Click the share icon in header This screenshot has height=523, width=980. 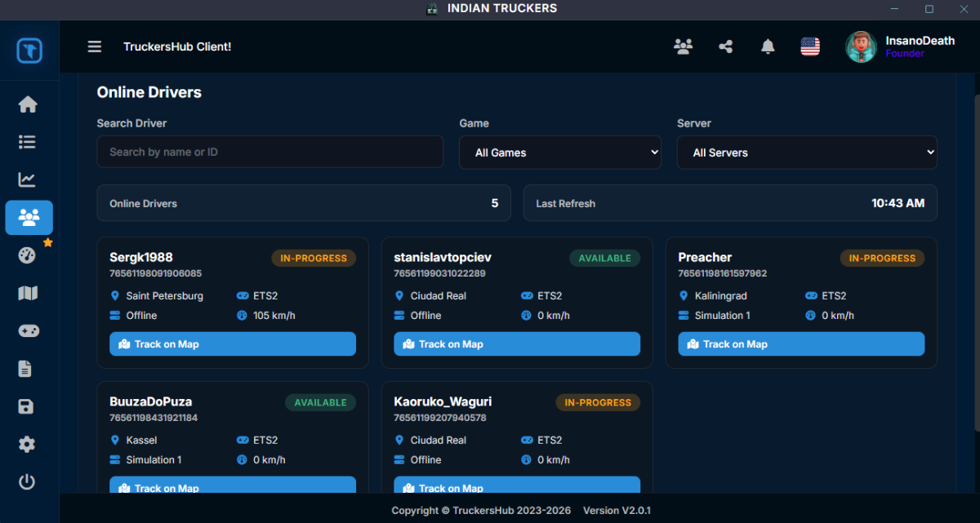(x=725, y=47)
